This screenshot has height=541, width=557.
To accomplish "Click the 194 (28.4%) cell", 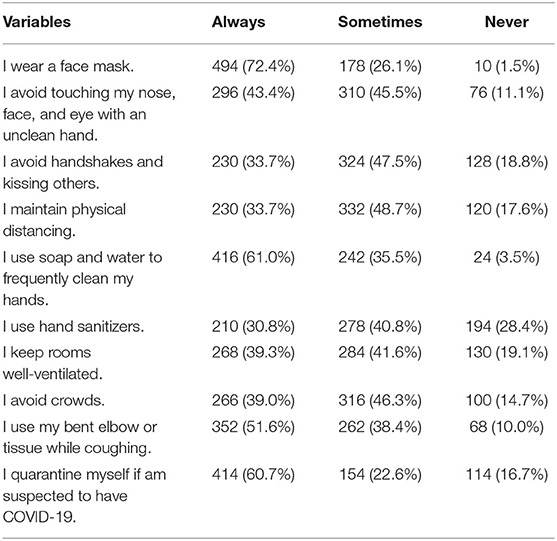I will pos(507,326).
